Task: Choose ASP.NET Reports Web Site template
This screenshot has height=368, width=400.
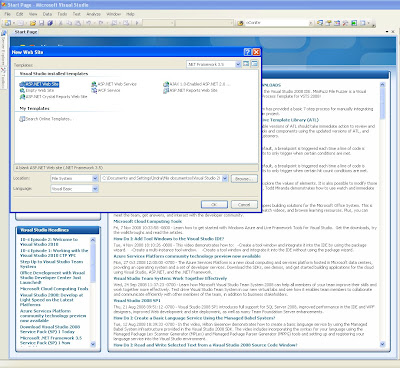Action: 190,90
